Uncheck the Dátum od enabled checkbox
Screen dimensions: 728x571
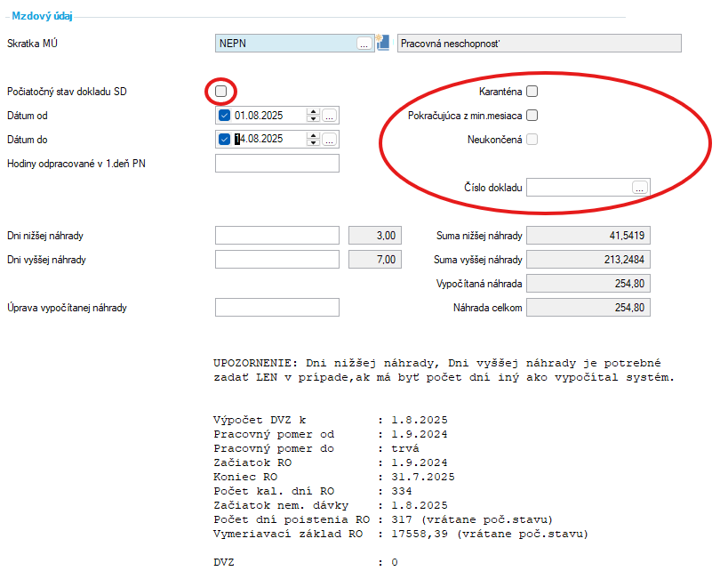(224, 116)
